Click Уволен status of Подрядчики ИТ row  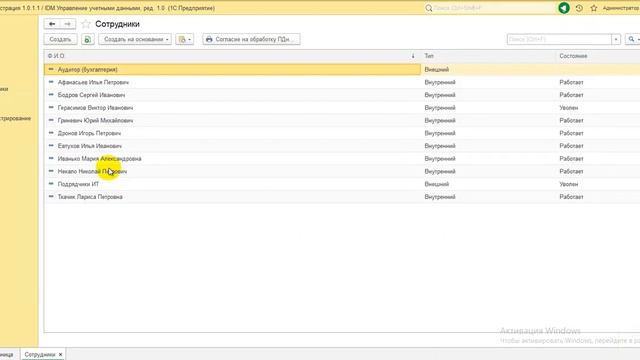[x=569, y=184]
